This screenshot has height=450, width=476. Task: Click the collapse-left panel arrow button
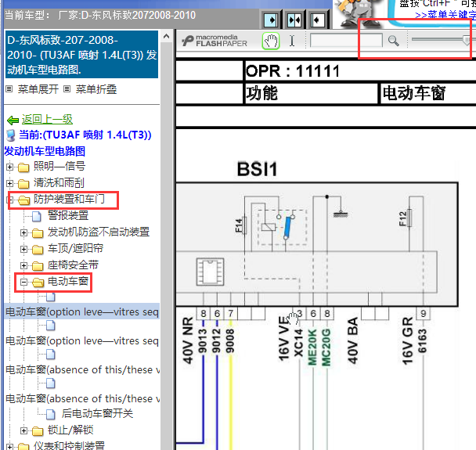(x=318, y=20)
